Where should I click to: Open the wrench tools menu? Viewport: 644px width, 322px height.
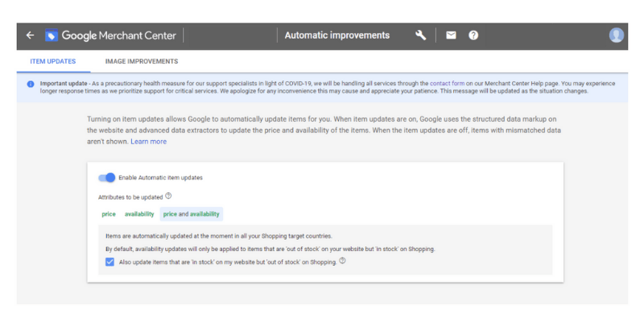tap(420, 35)
